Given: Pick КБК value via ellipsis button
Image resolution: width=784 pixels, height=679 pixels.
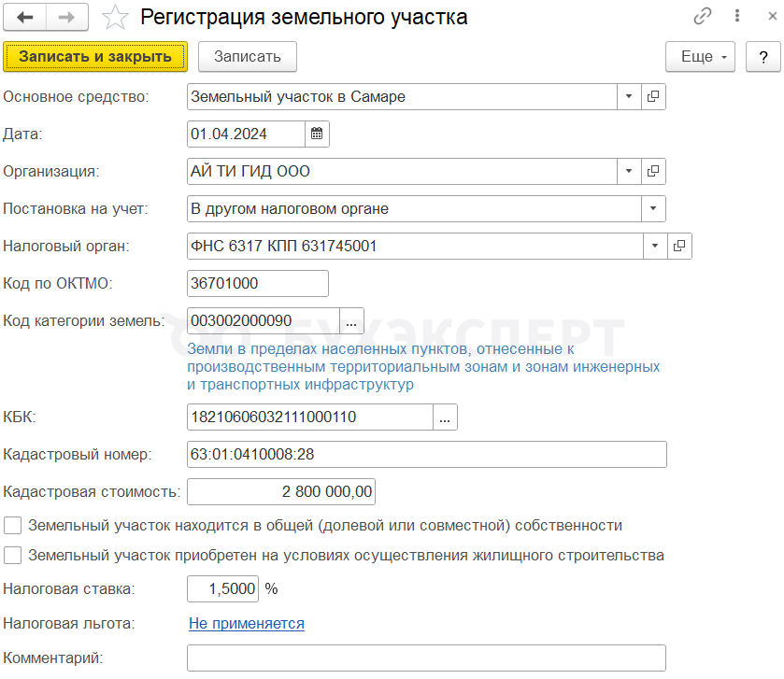Looking at the screenshot, I should [445, 417].
